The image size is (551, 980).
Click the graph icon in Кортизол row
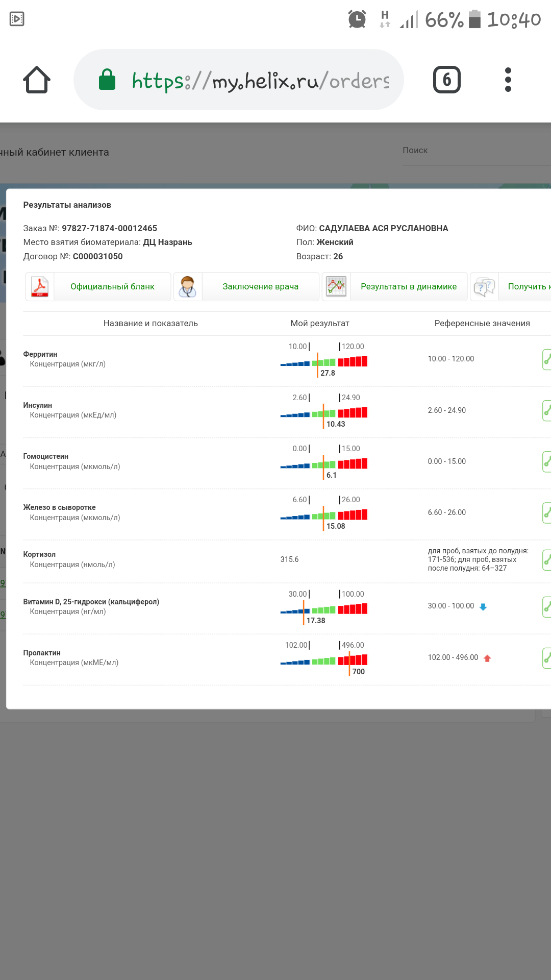click(546, 560)
